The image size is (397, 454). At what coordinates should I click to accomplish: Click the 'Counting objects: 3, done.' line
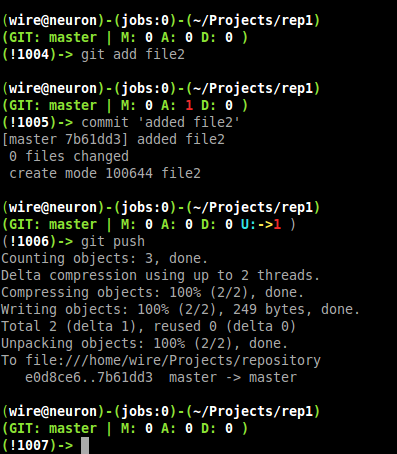[104, 259]
